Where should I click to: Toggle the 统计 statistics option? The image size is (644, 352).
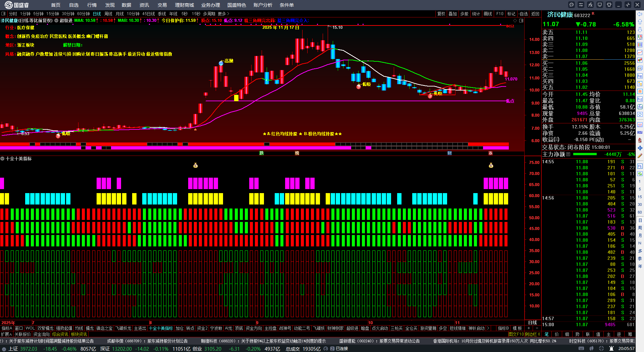[x=476, y=14]
